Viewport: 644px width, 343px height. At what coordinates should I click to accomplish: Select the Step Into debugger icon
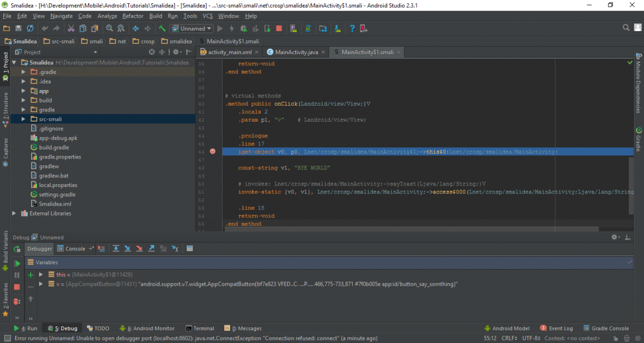(127, 248)
